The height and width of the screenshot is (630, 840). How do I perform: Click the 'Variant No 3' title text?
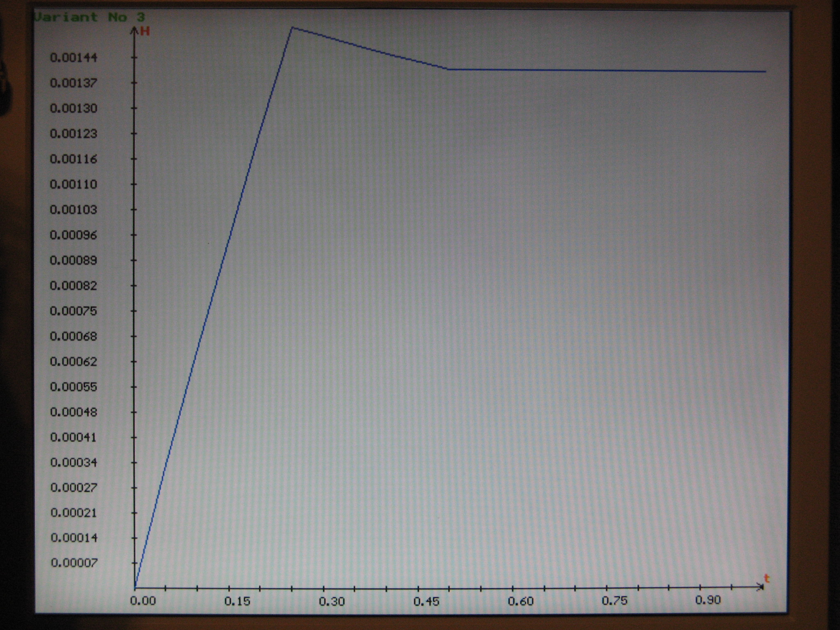(x=89, y=17)
